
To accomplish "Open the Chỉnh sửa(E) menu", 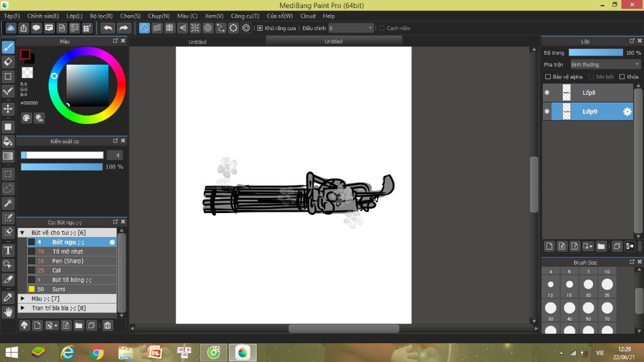I will click(x=43, y=16).
